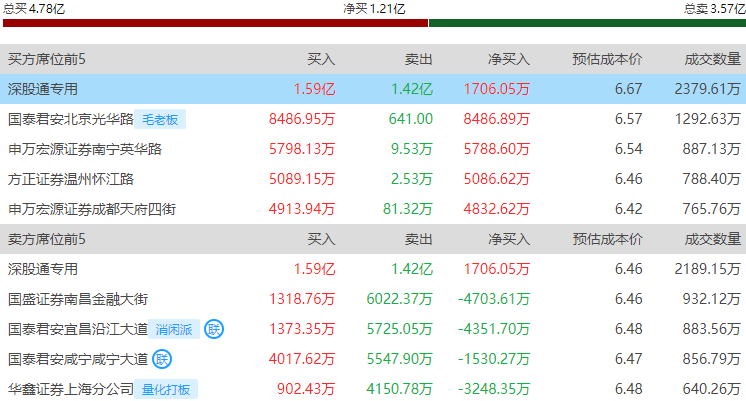Screen dimensions: 746x401
Task: Click the 净买 1.21亿 label
Action: pyautogui.click(x=374, y=9)
